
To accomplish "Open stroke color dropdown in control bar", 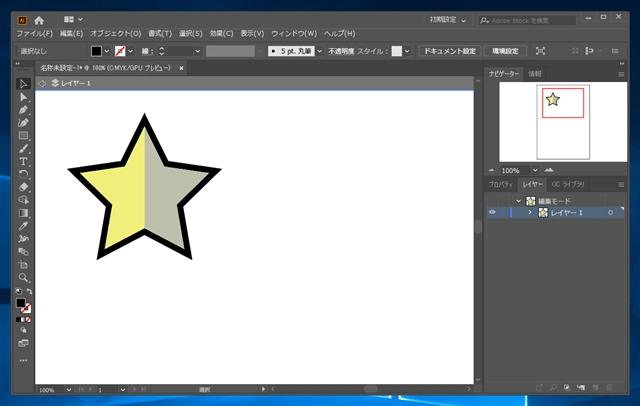I will pos(131,51).
